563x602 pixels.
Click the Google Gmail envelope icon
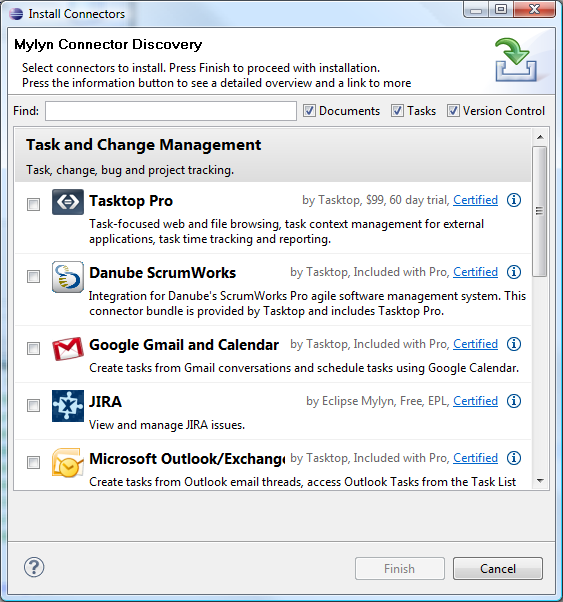68,349
